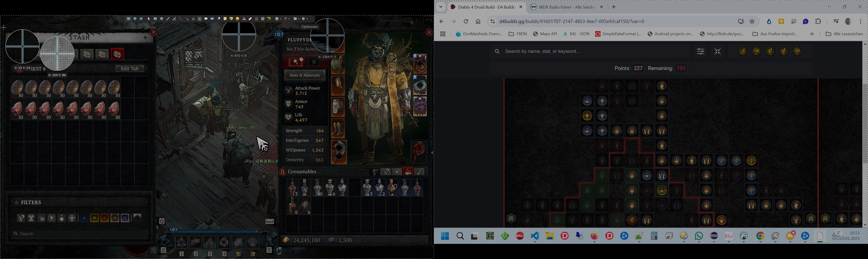Toggle the purple star rarity filter
Viewport: 868px width, 259px height.
click(125, 218)
